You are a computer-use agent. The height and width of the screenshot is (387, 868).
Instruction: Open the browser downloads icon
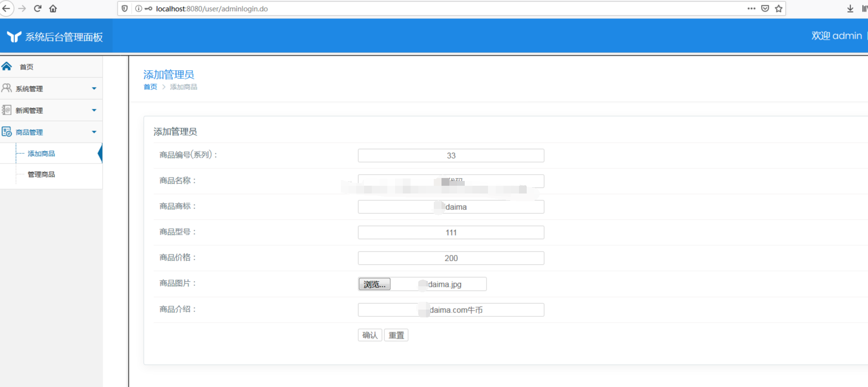(850, 8)
